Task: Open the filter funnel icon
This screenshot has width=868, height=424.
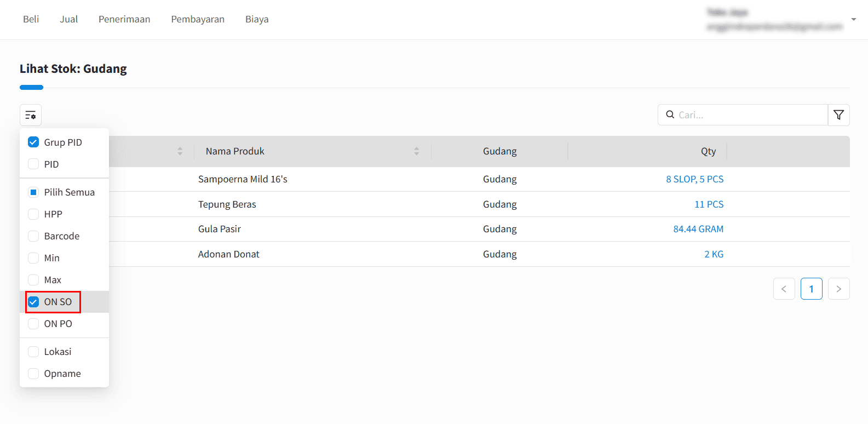Action: pos(838,115)
